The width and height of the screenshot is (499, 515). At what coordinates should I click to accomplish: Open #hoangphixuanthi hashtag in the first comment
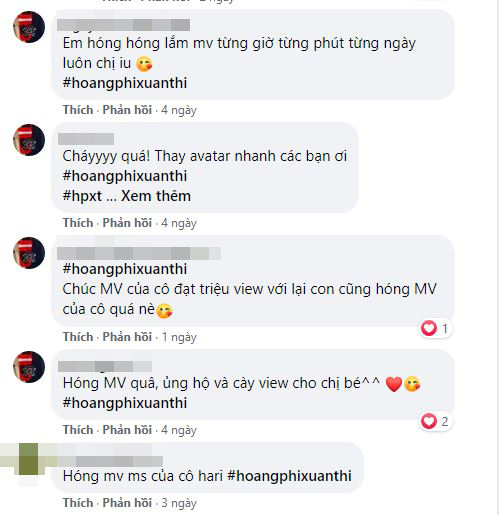pyautogui.click(x=125, y=83)
